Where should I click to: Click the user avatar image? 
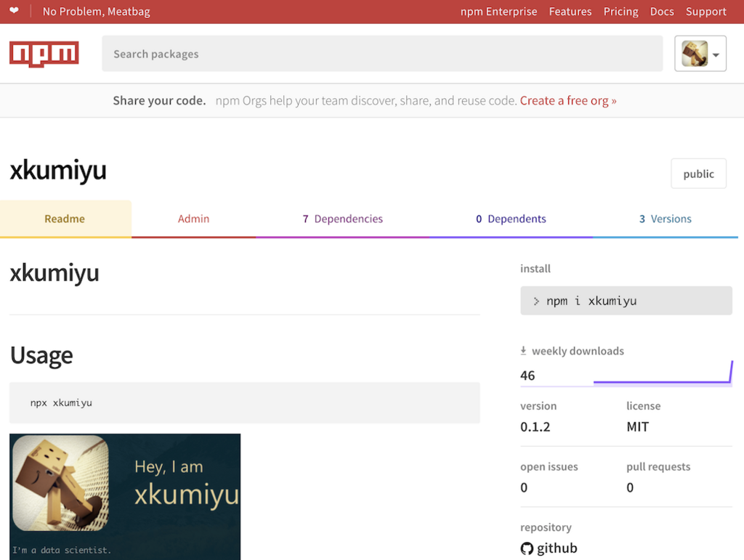coord(692,53)
